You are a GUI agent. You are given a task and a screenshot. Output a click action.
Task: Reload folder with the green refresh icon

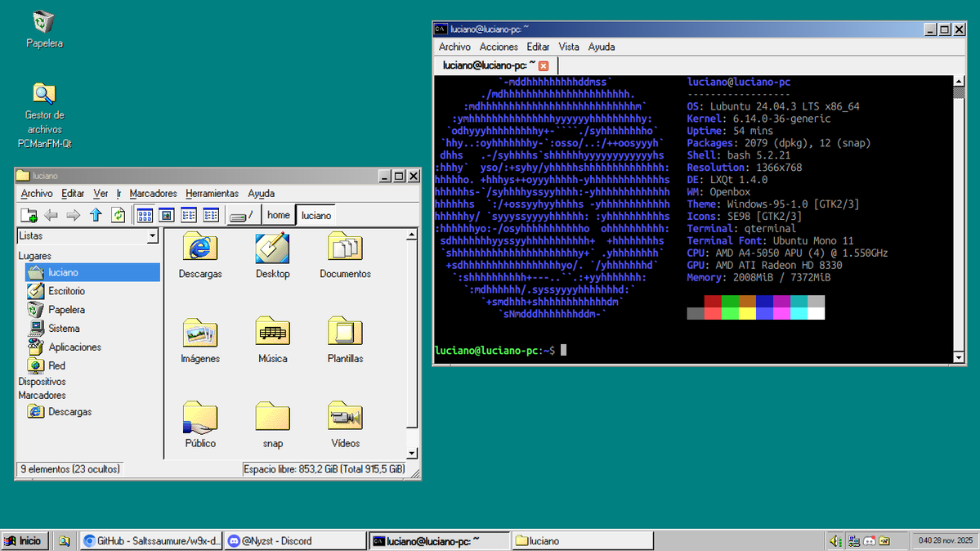pos(119,215)
